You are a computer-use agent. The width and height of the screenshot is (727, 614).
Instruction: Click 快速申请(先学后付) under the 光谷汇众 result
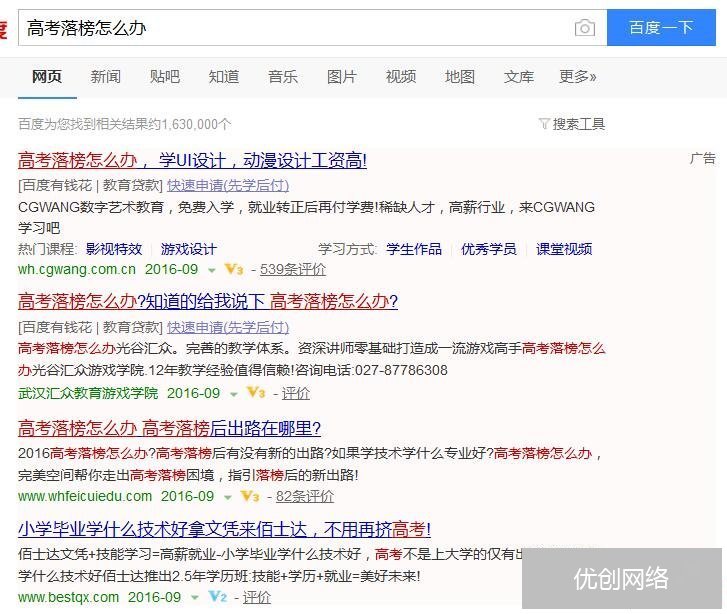228,327
